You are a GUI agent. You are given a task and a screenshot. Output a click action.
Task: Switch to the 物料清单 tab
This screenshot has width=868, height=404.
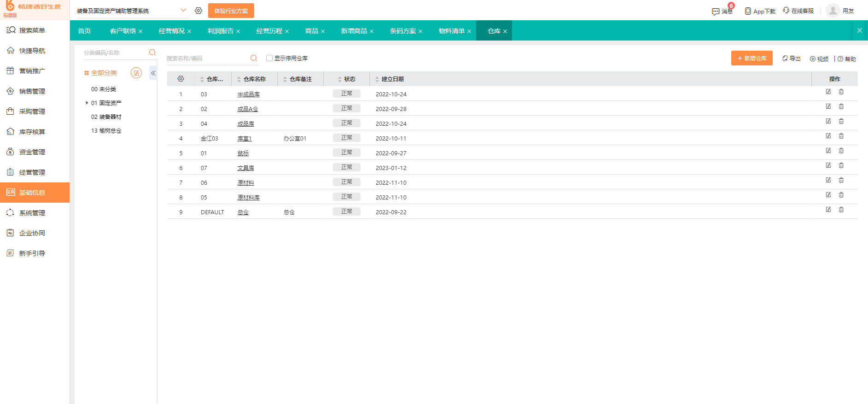452,31
